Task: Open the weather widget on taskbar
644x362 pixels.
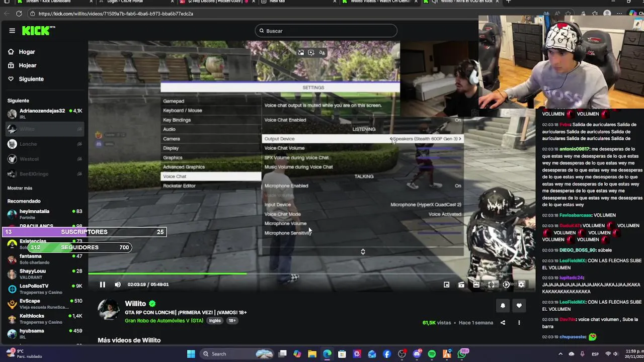Action: 23,354
